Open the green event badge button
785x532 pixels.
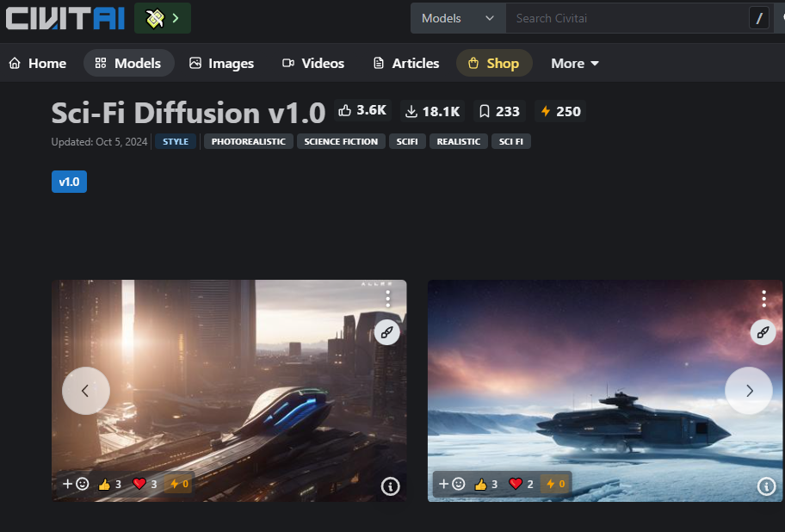(x=162, y=19)
